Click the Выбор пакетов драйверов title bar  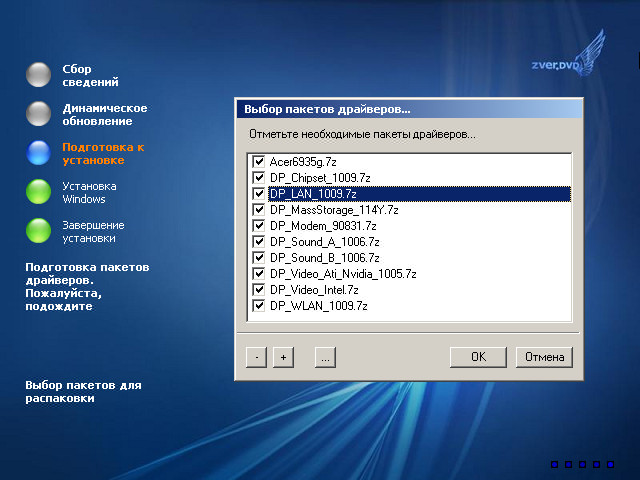409,109
